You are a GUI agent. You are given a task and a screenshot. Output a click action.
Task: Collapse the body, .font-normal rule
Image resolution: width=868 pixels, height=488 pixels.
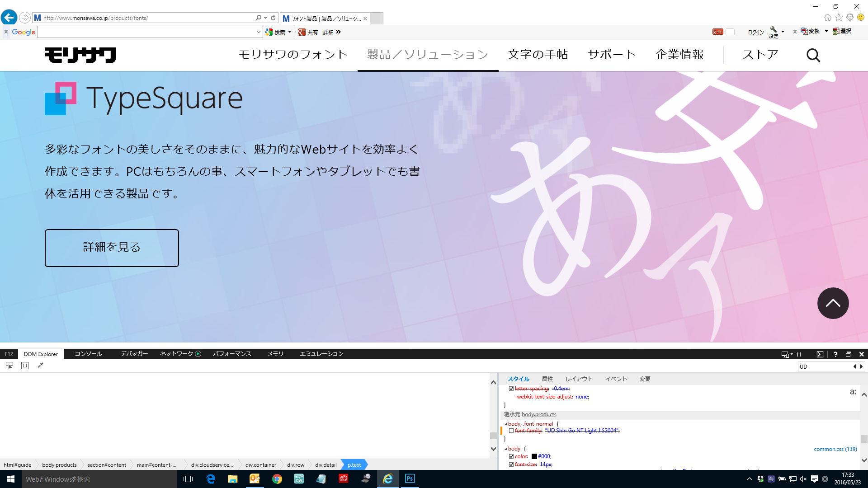pos(506,424)
